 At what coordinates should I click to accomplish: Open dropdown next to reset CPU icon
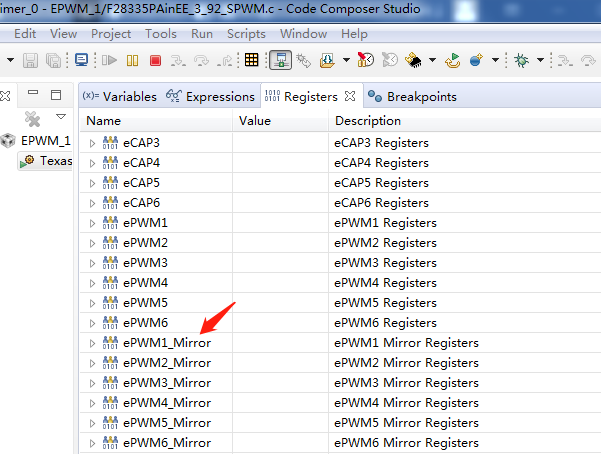point(346,60)
